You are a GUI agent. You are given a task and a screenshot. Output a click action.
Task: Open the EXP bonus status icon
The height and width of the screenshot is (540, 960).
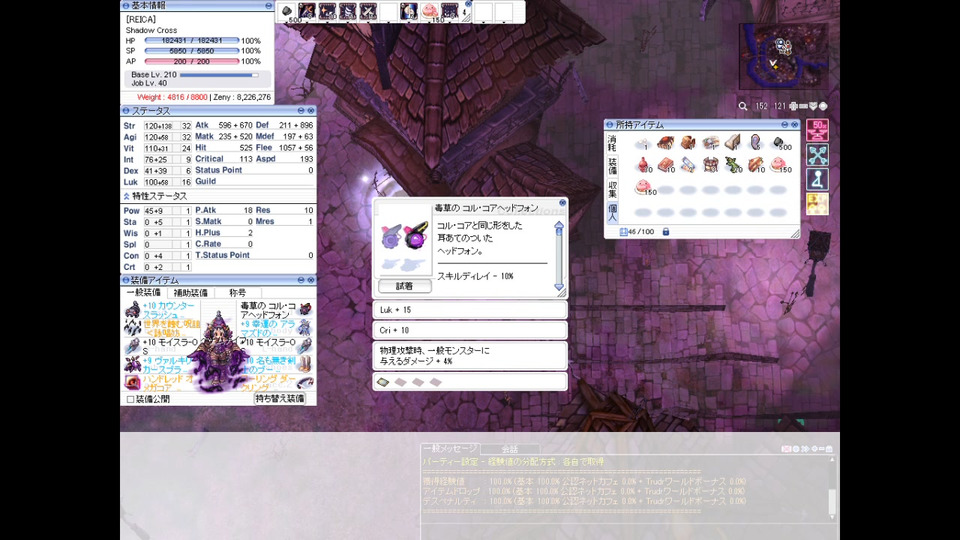click(x=817, y=204)
